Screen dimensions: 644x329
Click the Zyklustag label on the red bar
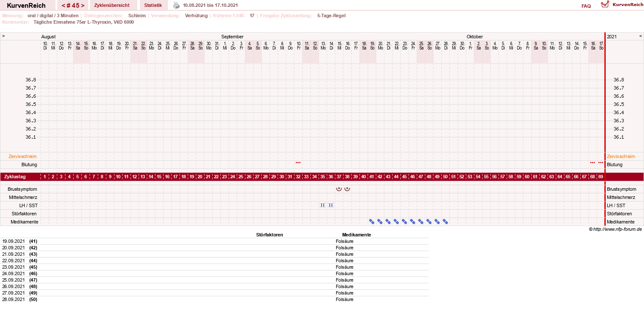(15, 177)
